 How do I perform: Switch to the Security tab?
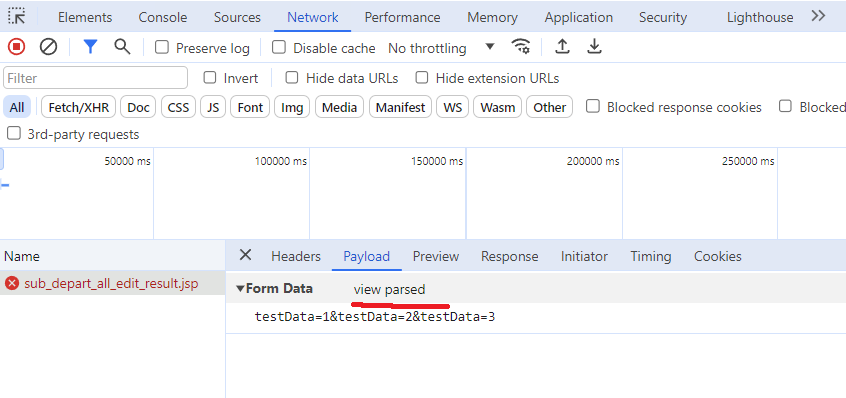click(x=663, y=17)
